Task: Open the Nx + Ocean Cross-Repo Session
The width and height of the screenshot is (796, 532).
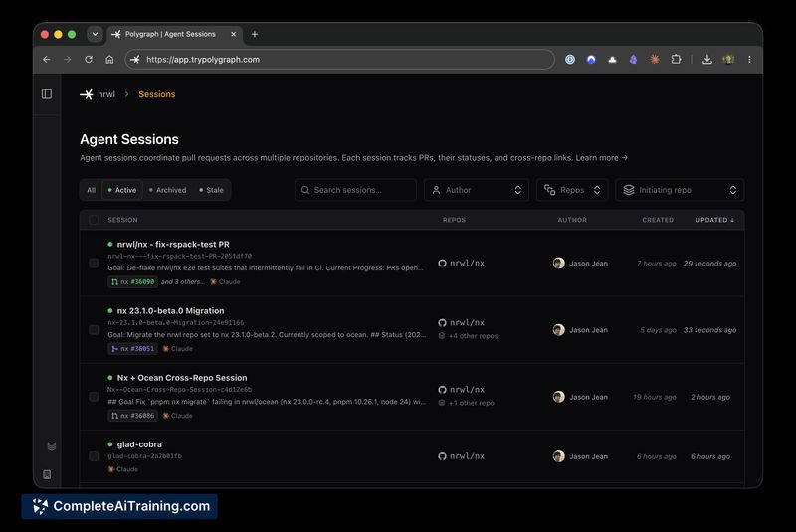Action: tap(182, 378)
